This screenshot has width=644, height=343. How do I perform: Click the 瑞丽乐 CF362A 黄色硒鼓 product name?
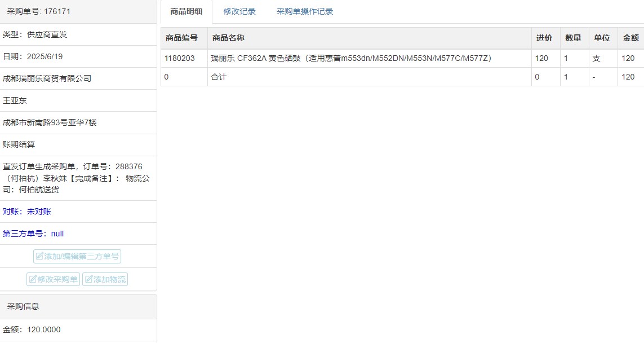coord(350,58)
